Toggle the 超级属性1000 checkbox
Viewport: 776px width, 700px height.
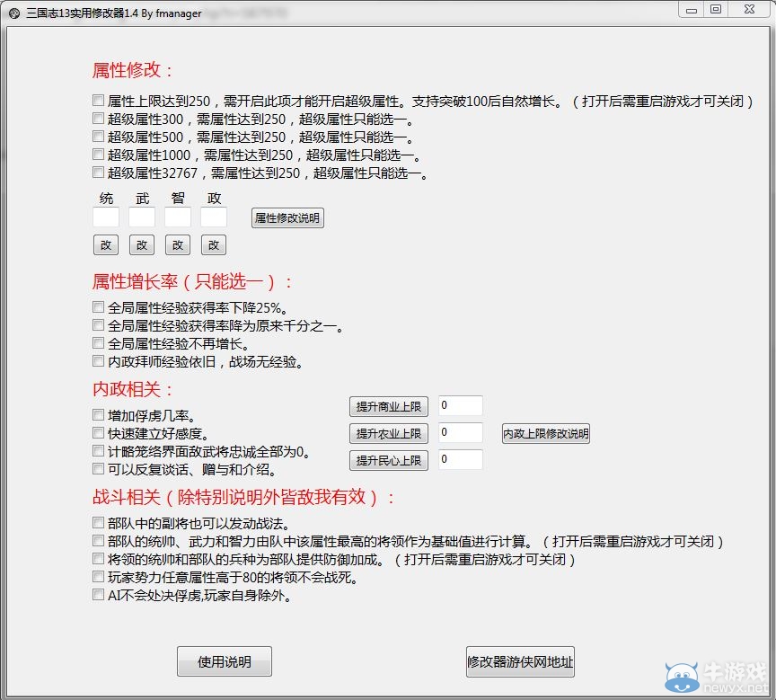click(98, 155)
